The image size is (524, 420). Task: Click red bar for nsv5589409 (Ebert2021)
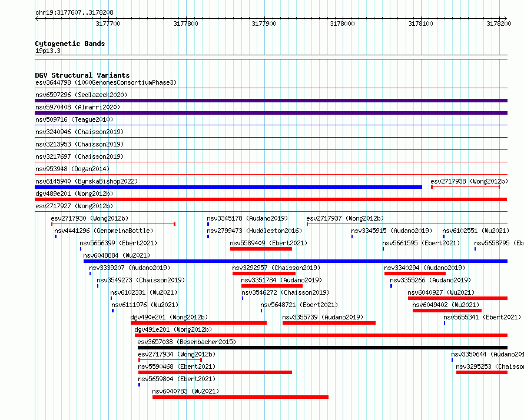261,249
